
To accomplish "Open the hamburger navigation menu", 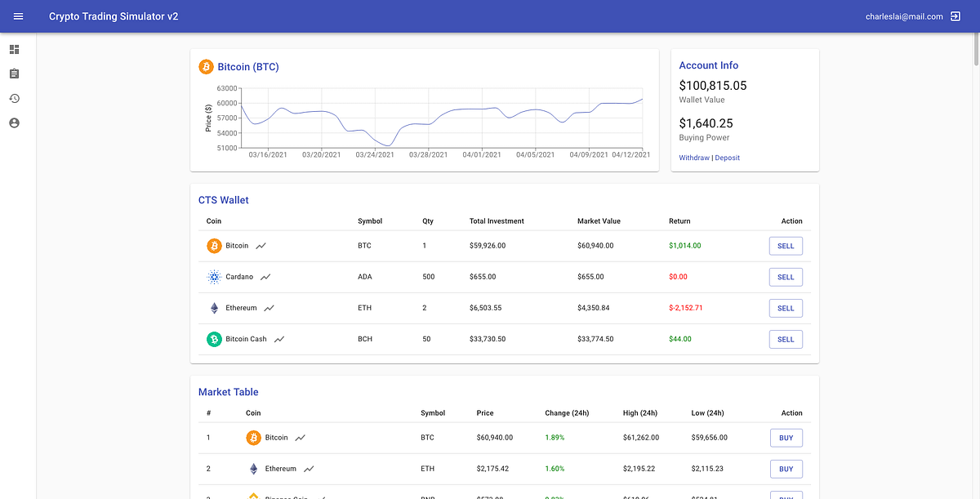I will (x=18, y=16).
